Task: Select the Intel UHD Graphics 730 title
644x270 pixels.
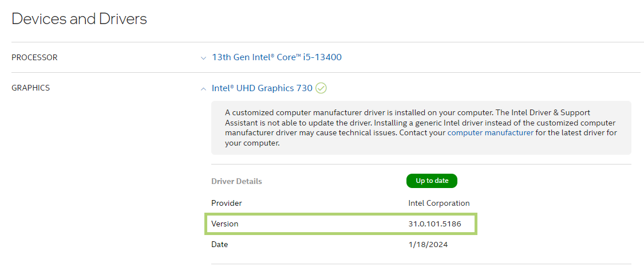Action: 262,88
